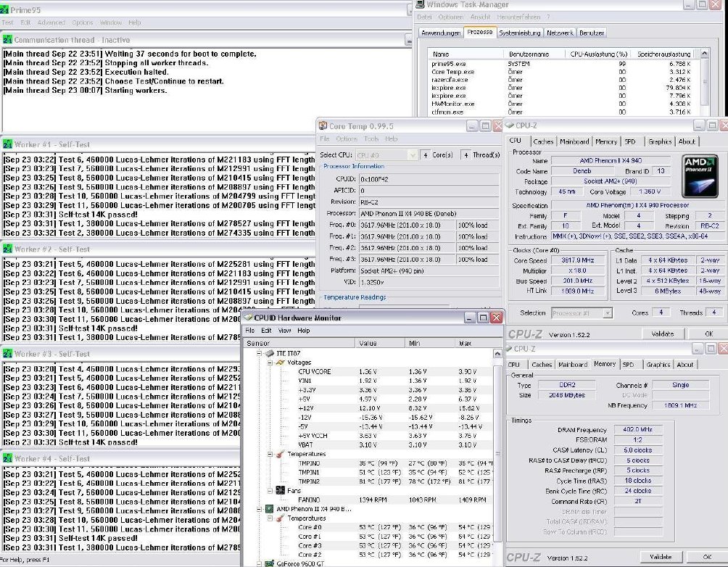Viewport: 728px width, 567px height.
Task: Open the Options menu in Core Temp
Action: coord(347,138)
